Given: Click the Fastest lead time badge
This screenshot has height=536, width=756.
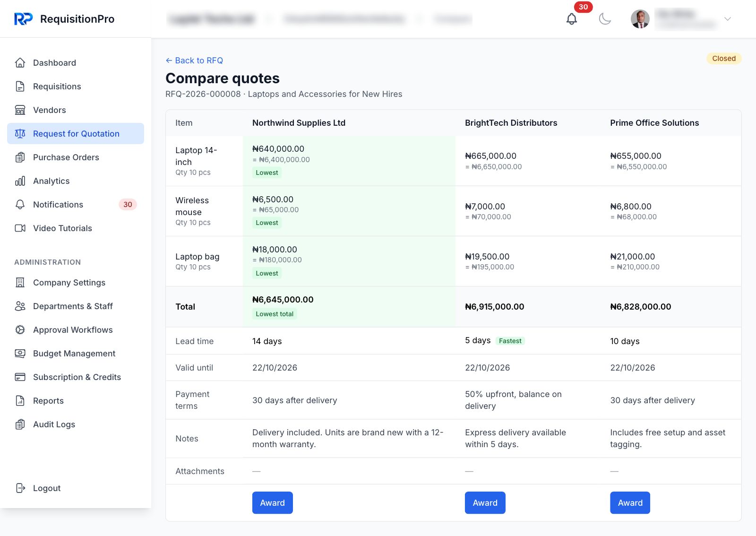Looking at the screenshot, I should [510, 341].
